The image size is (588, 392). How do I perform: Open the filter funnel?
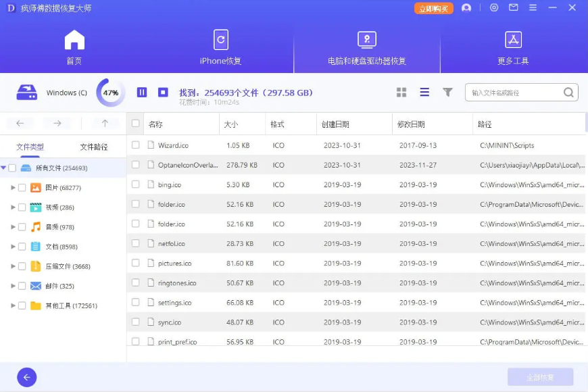click(x=447, y=93)
